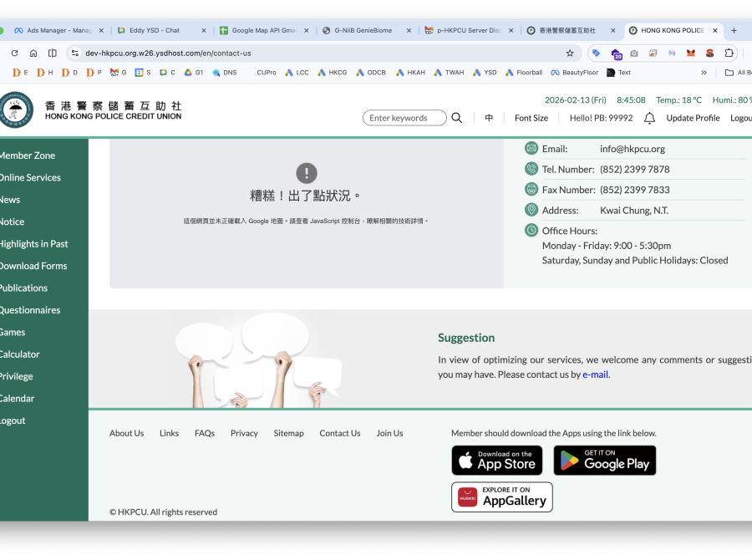Download app via Google Play badge
Screen dimensions: 752x560
point(604,461)
